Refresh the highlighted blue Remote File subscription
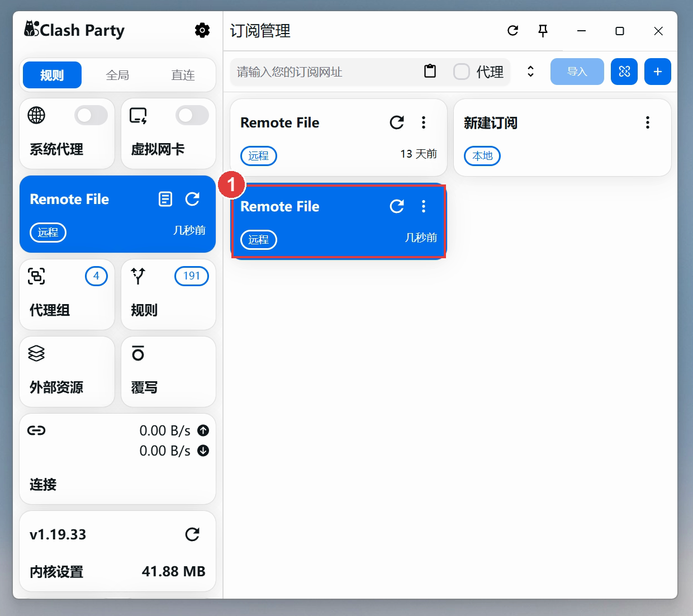Viewport: 693px width, 616px height. 397,206
